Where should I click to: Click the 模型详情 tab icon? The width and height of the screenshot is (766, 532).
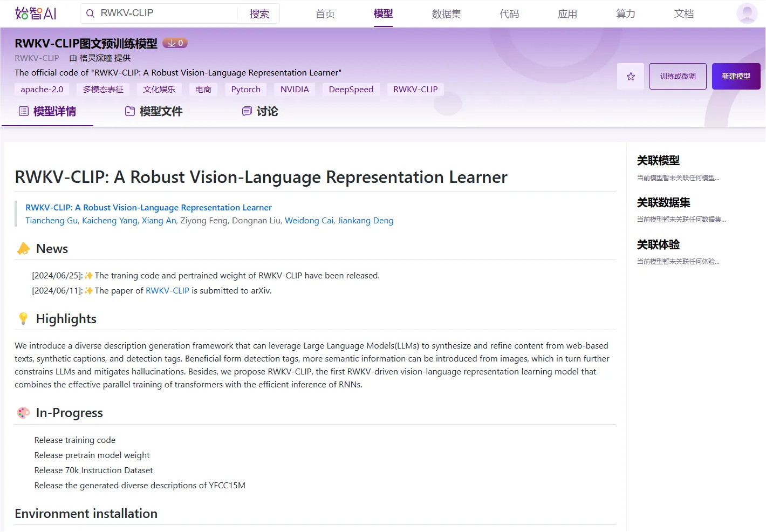point(24,112)
